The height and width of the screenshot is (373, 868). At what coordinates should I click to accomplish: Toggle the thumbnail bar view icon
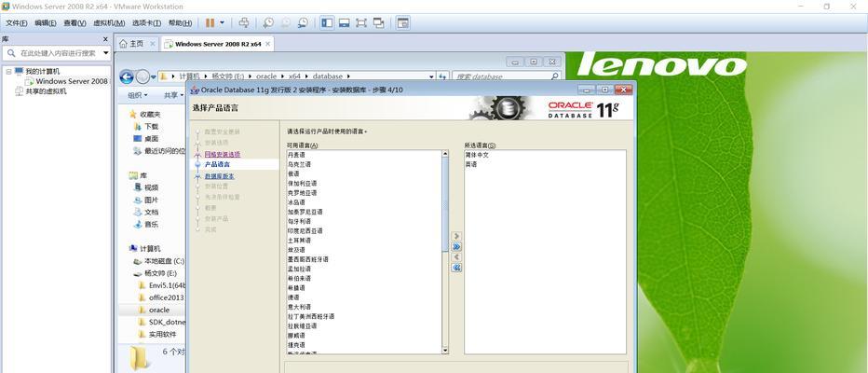(345, 22)
